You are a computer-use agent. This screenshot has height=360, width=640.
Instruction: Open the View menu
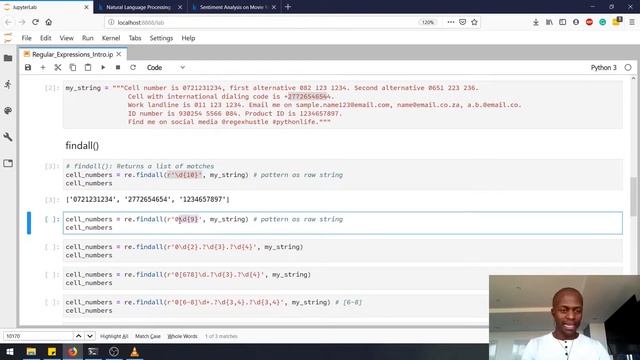click(67, 38)
